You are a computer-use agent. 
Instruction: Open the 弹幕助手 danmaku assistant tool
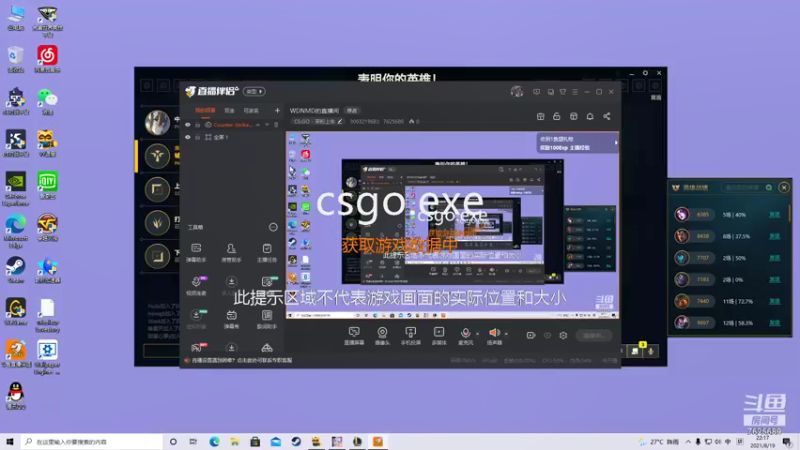pyautogui.click(x=196, y=253)
